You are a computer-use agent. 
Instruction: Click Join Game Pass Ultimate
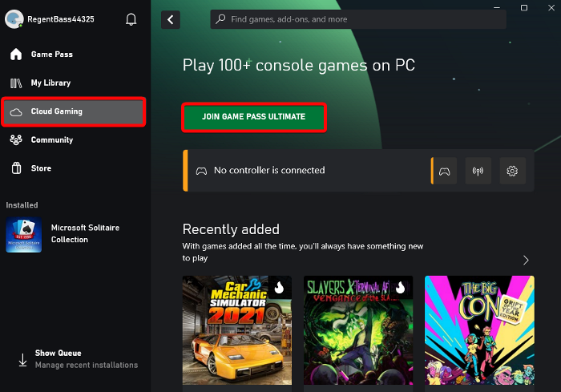[x=253, y=117]
